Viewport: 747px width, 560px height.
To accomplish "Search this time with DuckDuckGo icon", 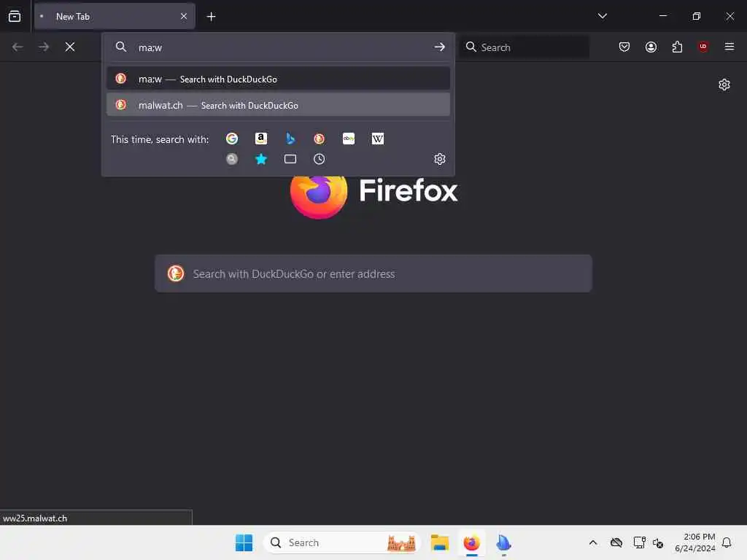I will pos(320,139).
